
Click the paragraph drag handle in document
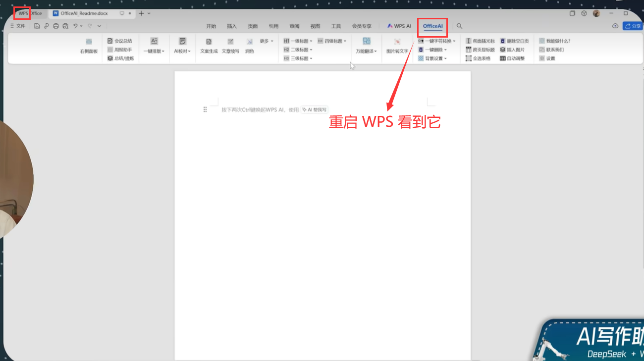coord(205,109)
